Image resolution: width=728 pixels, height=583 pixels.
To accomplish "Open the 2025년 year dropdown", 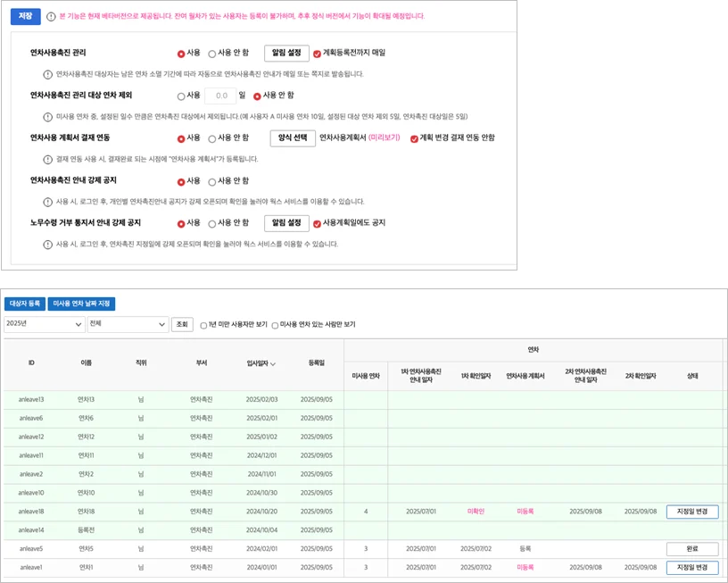I will point(44,325).
